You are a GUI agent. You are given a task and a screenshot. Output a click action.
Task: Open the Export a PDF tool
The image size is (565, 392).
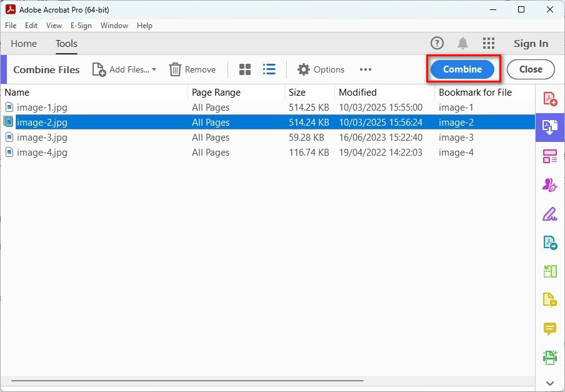tap(550, 242)
